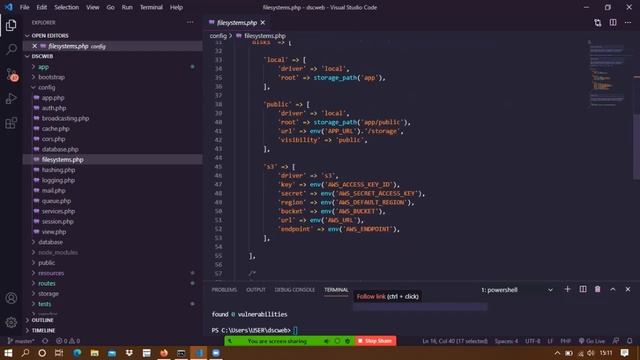
Task: Stop screen sharing with Stop Share
Action: pos(375,341)
